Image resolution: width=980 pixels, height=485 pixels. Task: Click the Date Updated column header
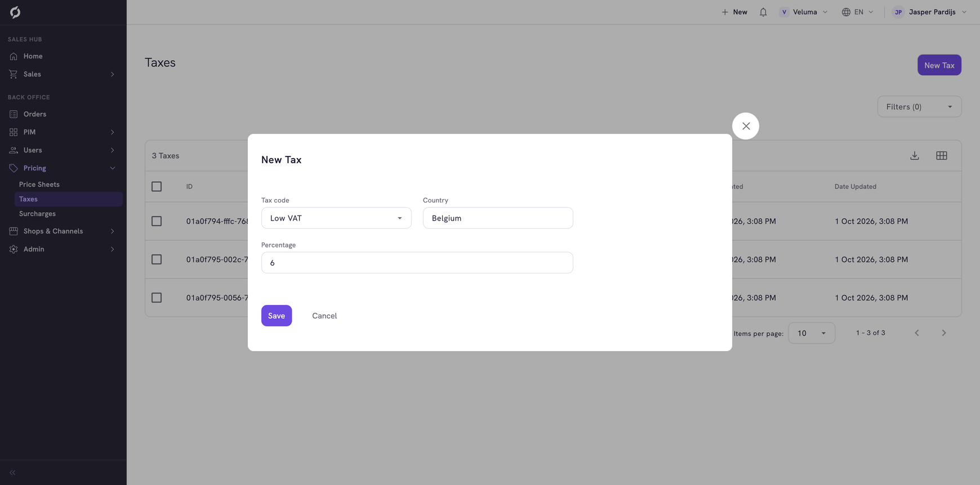pos(856,187)
